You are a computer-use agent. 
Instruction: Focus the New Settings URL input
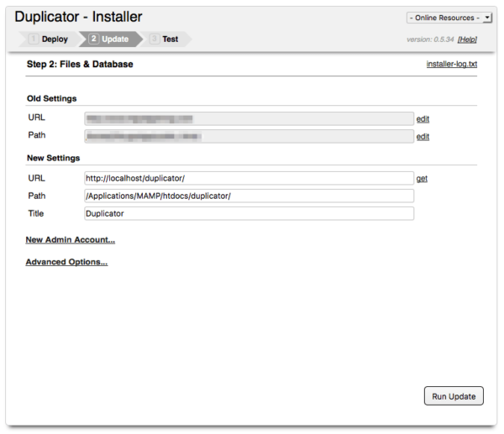pos(249,179)
